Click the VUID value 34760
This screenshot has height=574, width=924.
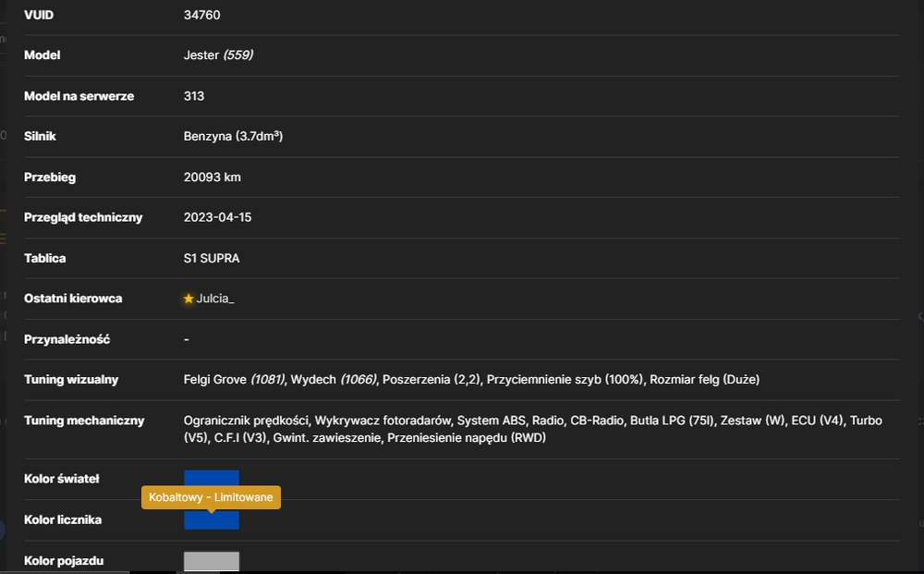pos(202,16)
